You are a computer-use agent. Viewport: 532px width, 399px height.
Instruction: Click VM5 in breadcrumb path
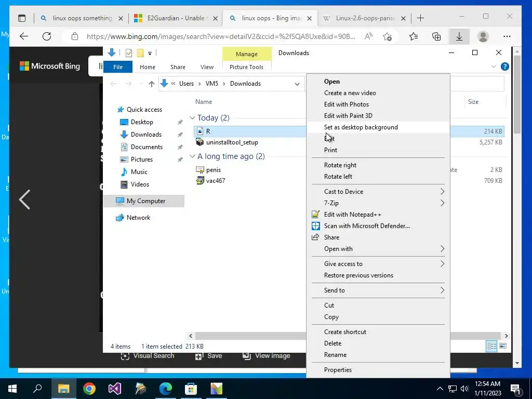pyautogui.click(x=212, y=84)
